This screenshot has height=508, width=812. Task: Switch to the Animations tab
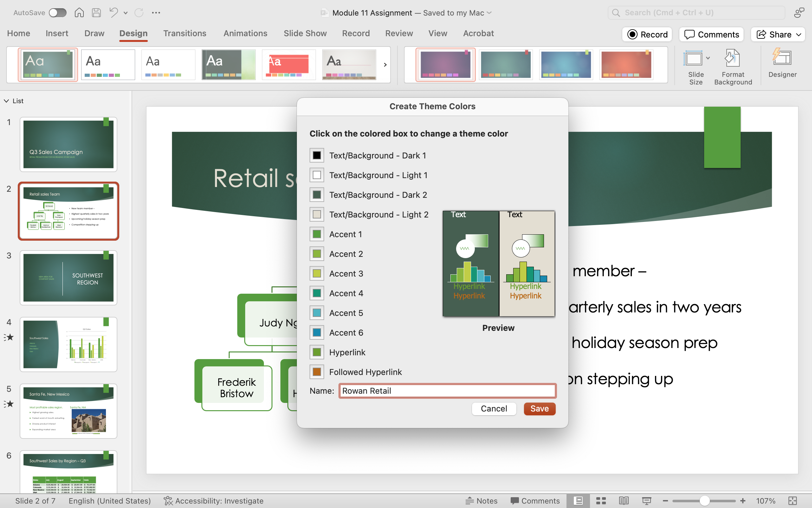245,33
